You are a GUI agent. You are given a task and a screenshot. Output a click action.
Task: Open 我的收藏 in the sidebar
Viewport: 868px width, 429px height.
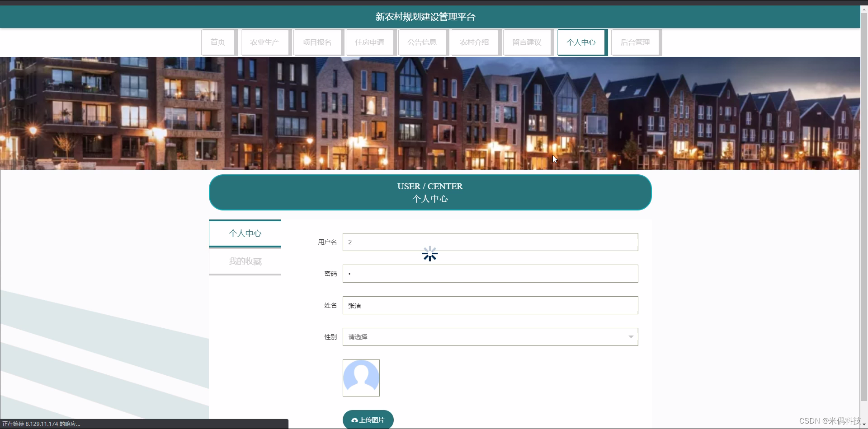point(245,261)
